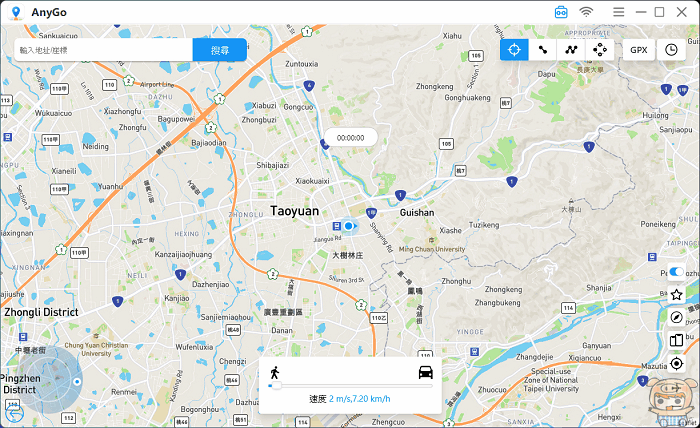
Task: Click the walking speed icon
Action: pyautogui.click(x=275, y=372)
